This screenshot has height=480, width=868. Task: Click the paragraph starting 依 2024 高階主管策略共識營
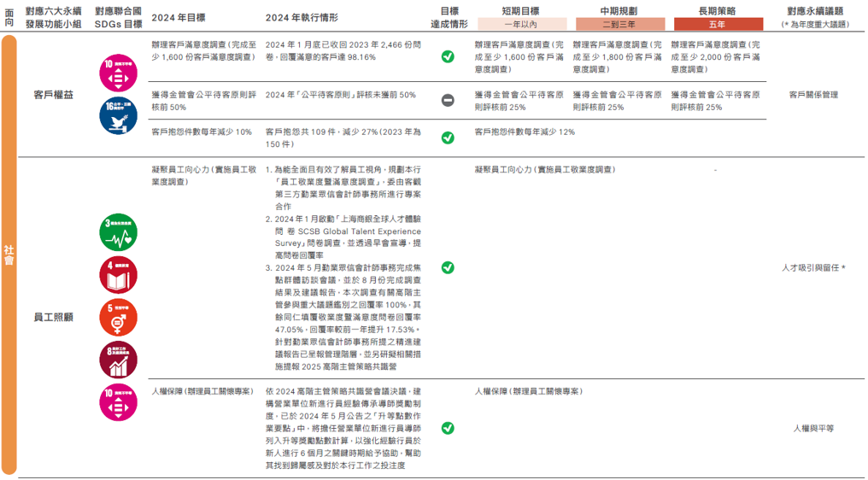tap(343, 429)
